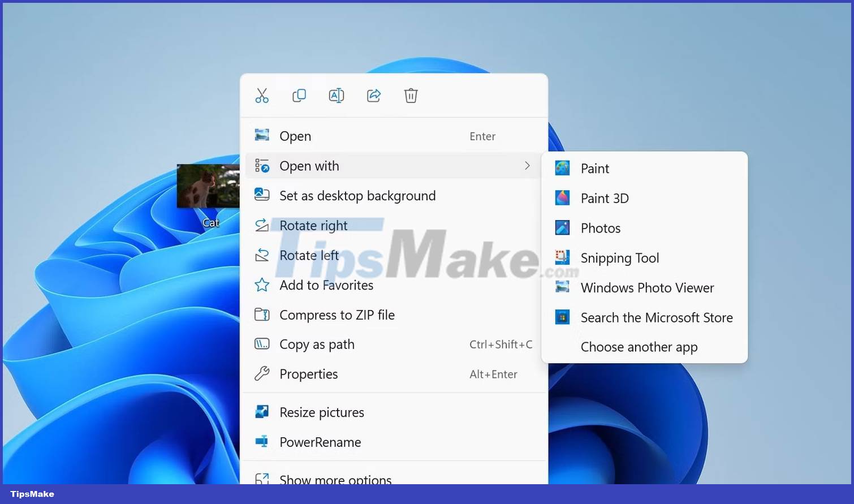
Task: Select Search the Microsoft Store
Action: 656,318
